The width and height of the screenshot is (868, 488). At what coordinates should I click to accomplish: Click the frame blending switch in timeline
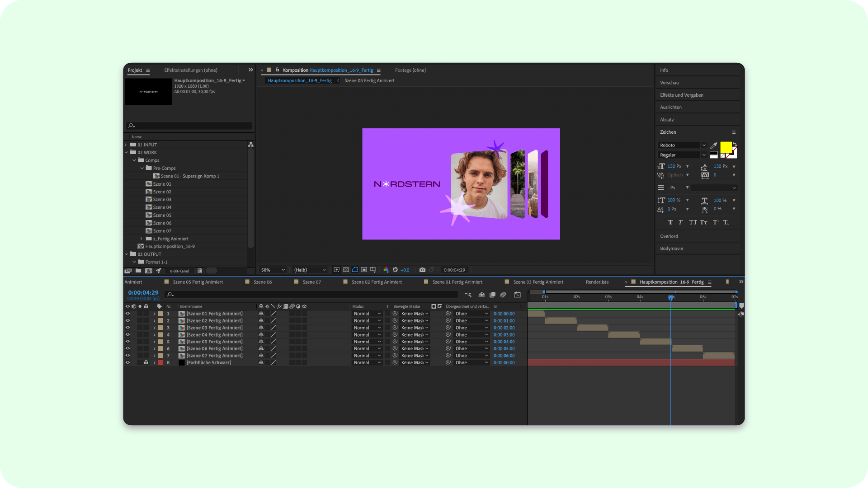(x=492, y=295)
